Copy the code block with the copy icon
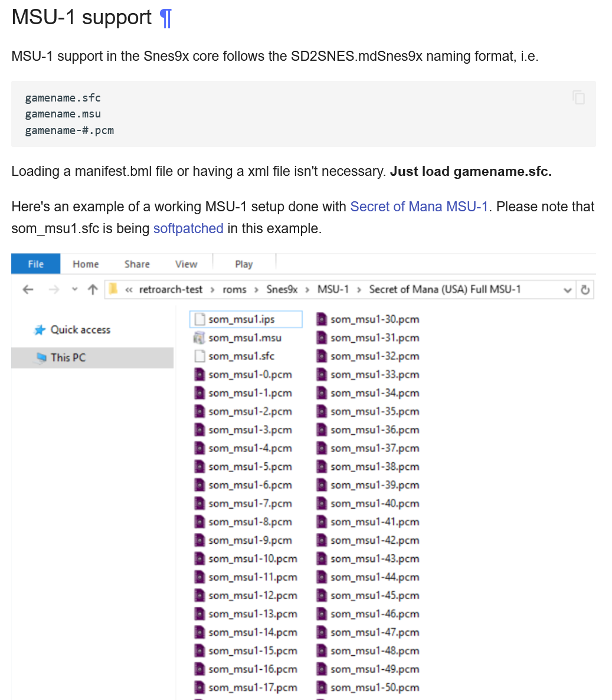The image size is (612, 700). tap(578, 97)
